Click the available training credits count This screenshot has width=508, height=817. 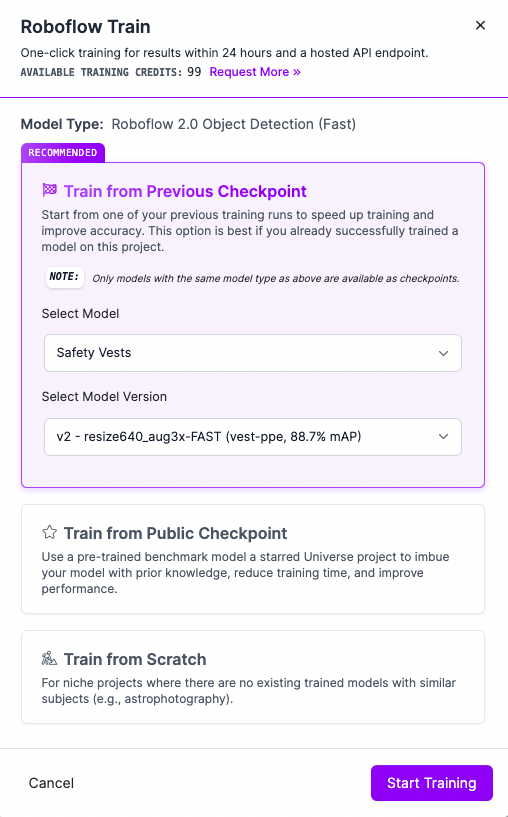click(x=194, y=72)
